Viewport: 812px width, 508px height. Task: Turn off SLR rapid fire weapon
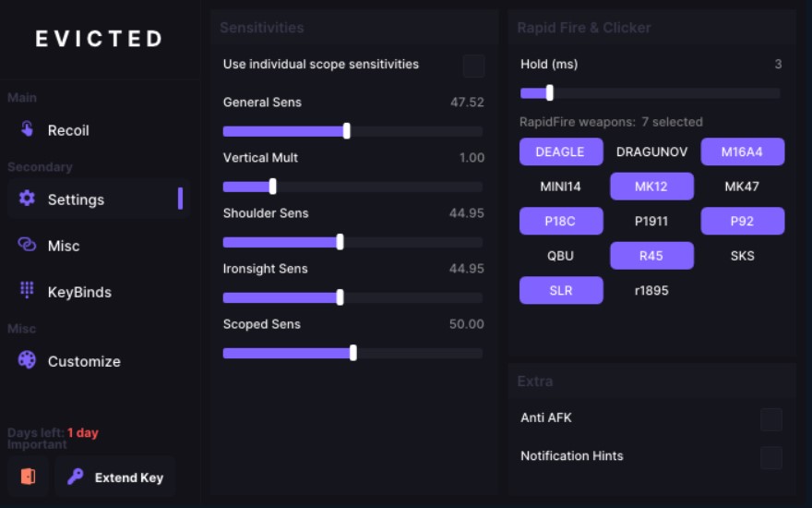[x=560, y=290]
